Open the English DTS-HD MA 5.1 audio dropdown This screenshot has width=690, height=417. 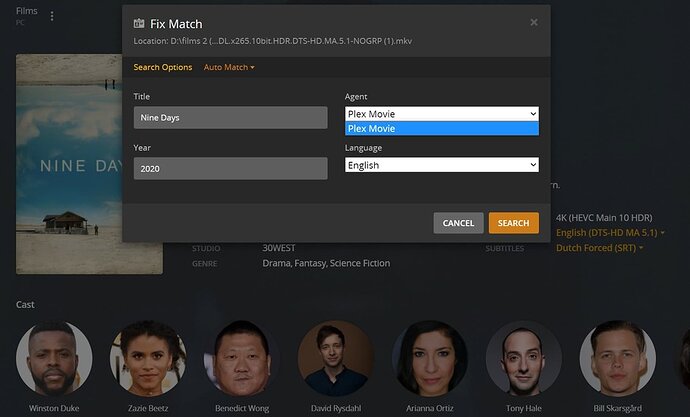(610, 233)
